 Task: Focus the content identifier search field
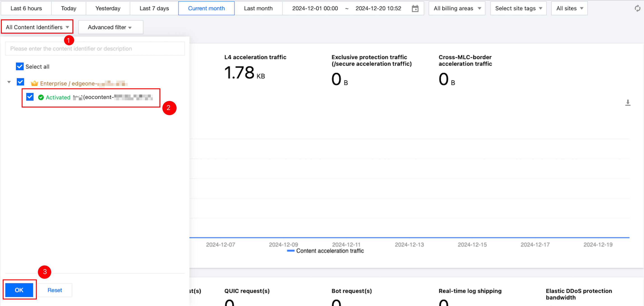point(95,49)
